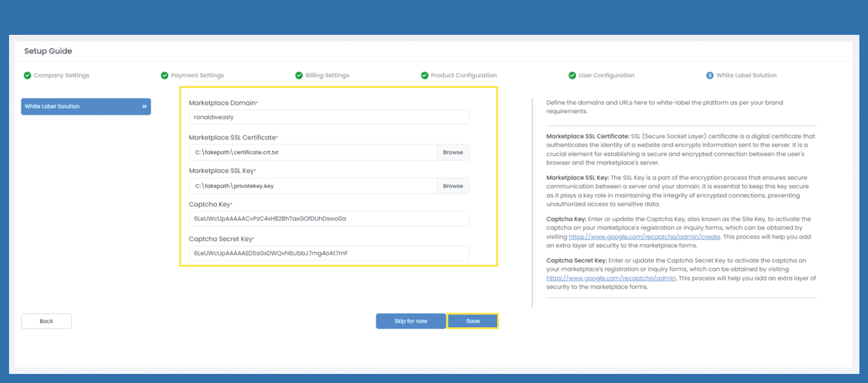868x383 pixels.
Task: Click Skip for now button
Action: point(411,321)
